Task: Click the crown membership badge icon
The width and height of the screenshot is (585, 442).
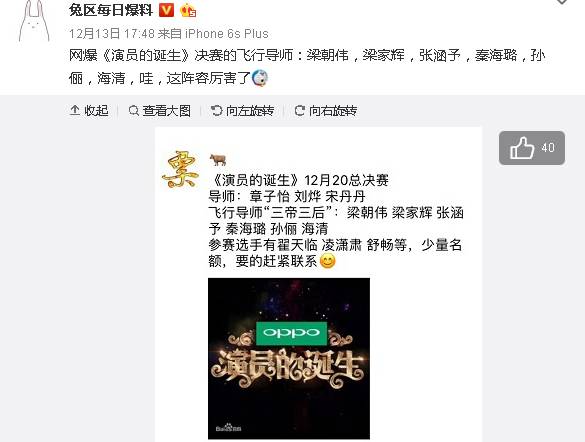Action: (188, 10)
